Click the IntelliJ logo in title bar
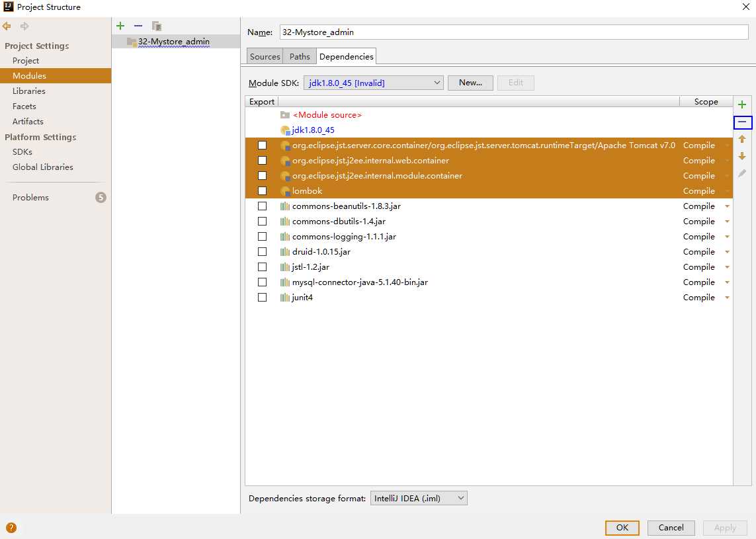Image resolution: width=756 pixels, height=539 pixels. coord(8,7)
